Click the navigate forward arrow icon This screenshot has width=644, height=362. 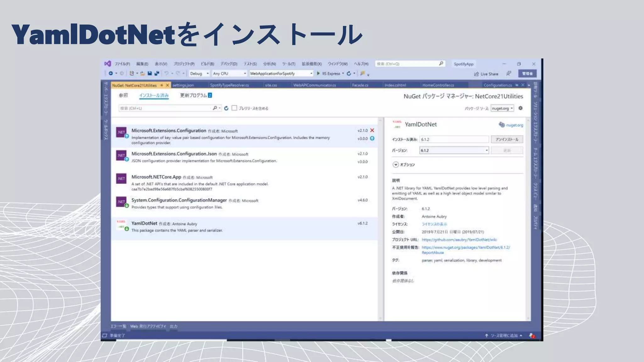pos(122,74)
